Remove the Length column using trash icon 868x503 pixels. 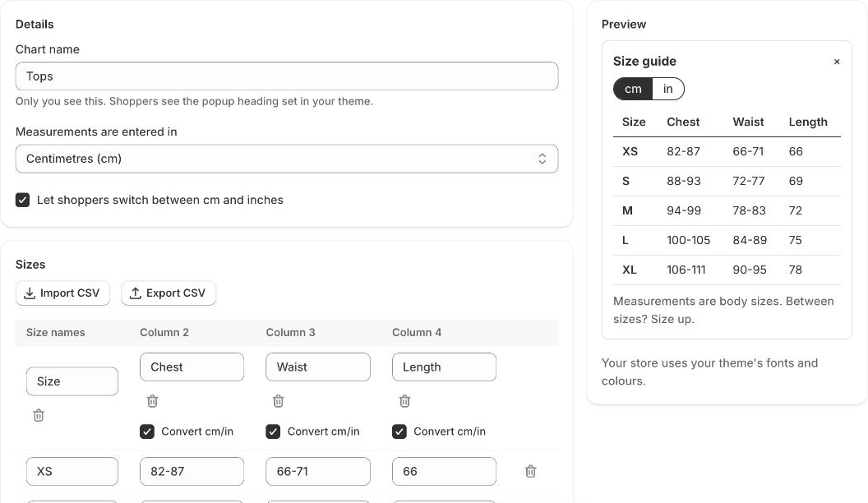click(404, 400)
